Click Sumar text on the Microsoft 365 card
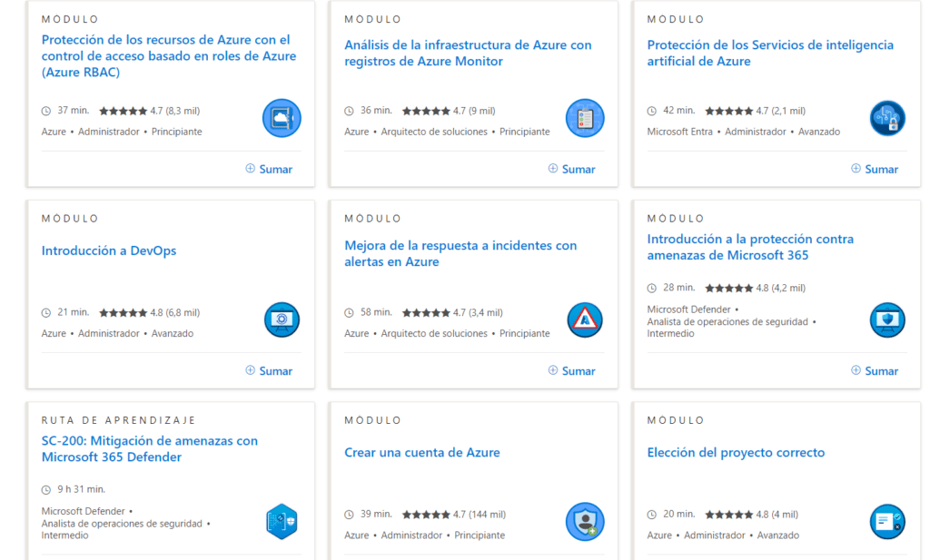 (881, 371)
